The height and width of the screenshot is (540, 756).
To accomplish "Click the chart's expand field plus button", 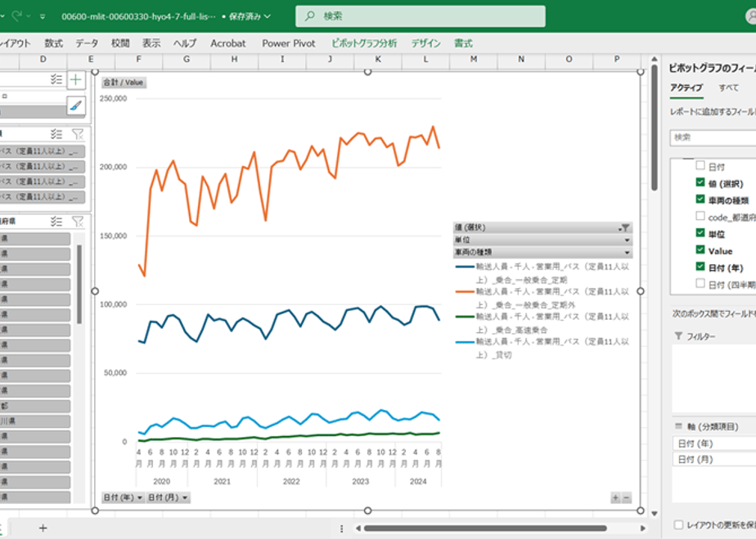I will point(616,498).
